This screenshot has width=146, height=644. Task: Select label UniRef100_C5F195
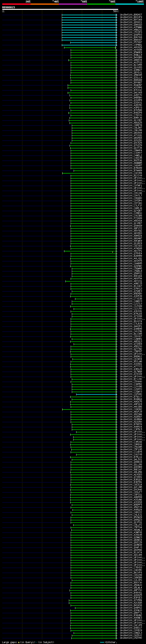tap(131, 450)
